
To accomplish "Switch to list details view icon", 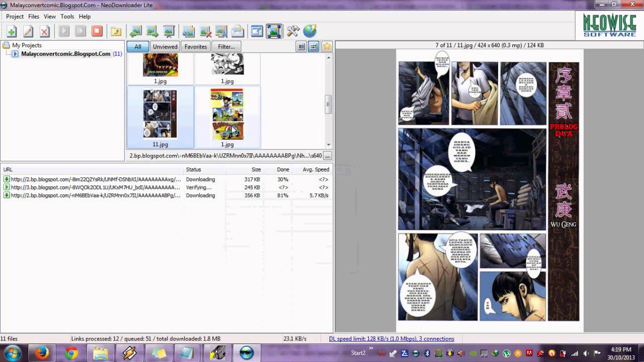I will point(301,46).
